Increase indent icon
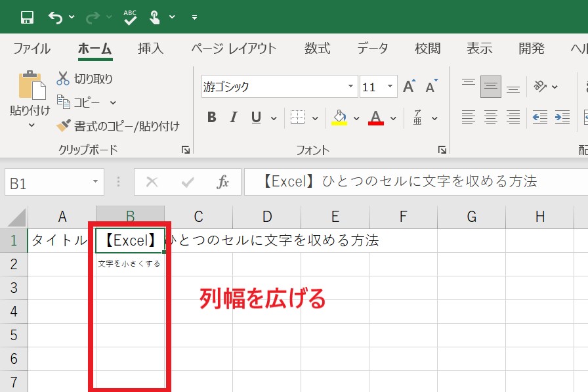588x392 pixels. [x=562, y=118]
